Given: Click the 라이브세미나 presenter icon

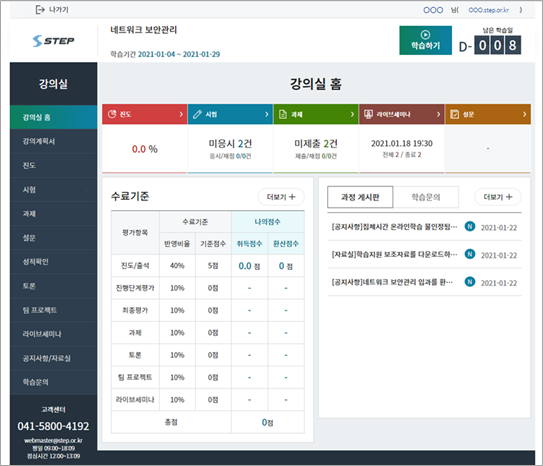Looking at the screenshot, I should point(368,114).
